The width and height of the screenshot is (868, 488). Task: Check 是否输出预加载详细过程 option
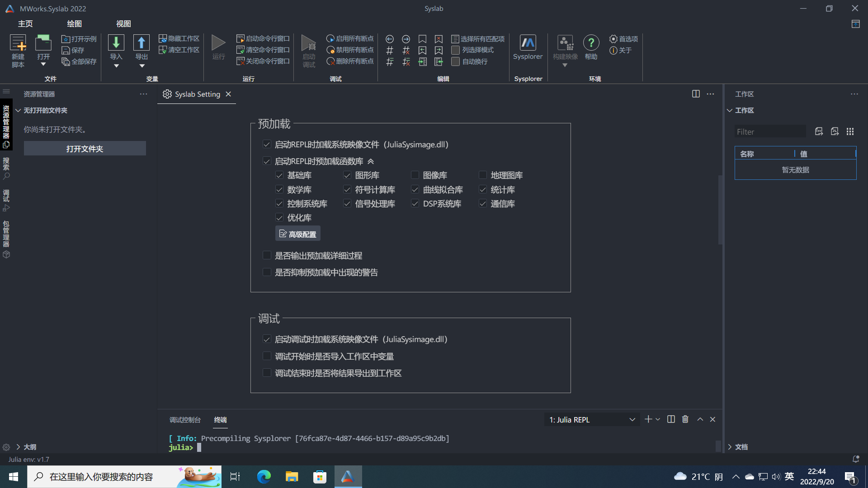[267, 255]
